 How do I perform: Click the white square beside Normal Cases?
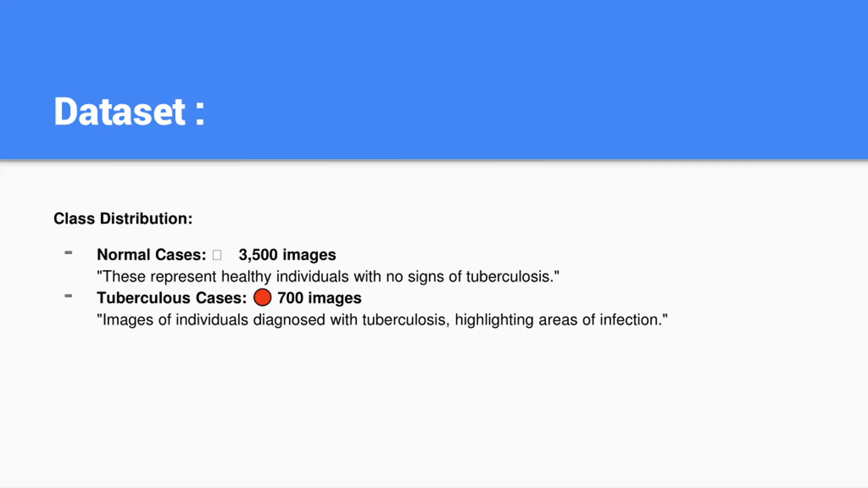(x=217, y=255)
